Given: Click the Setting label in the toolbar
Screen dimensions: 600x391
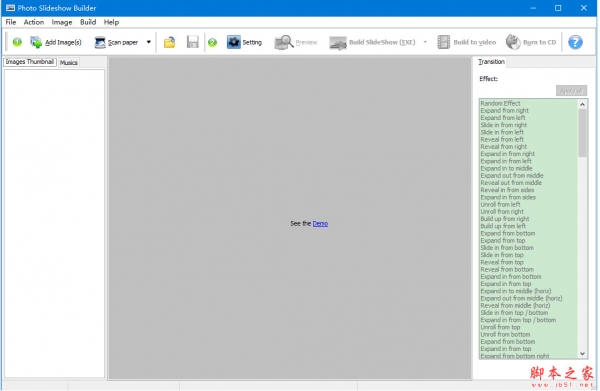Looking at the screenshot, I should (x=252, y=42).
